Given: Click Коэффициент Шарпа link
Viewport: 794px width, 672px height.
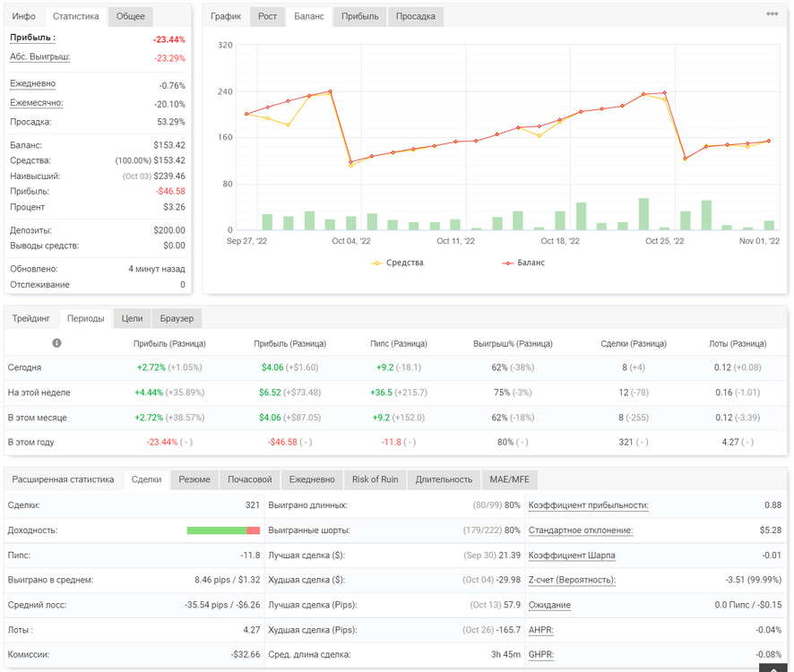Looking at the screenshot, I should click(572, 556).
